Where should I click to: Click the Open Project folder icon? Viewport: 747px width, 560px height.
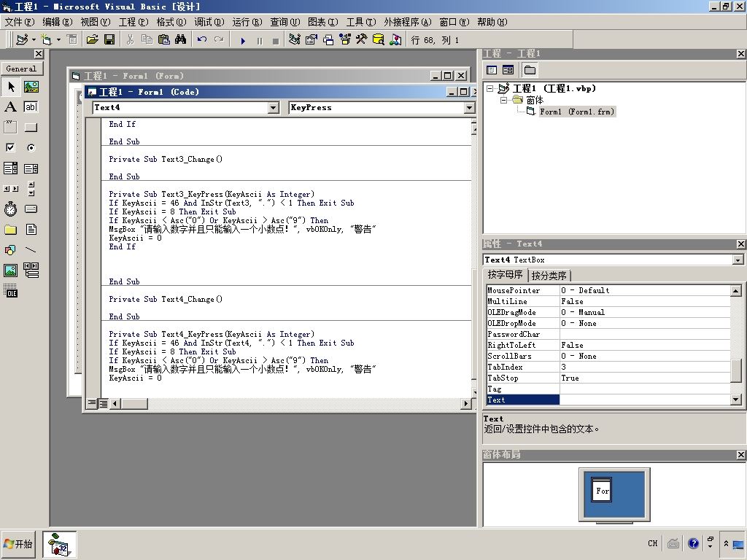pos(93,39)
